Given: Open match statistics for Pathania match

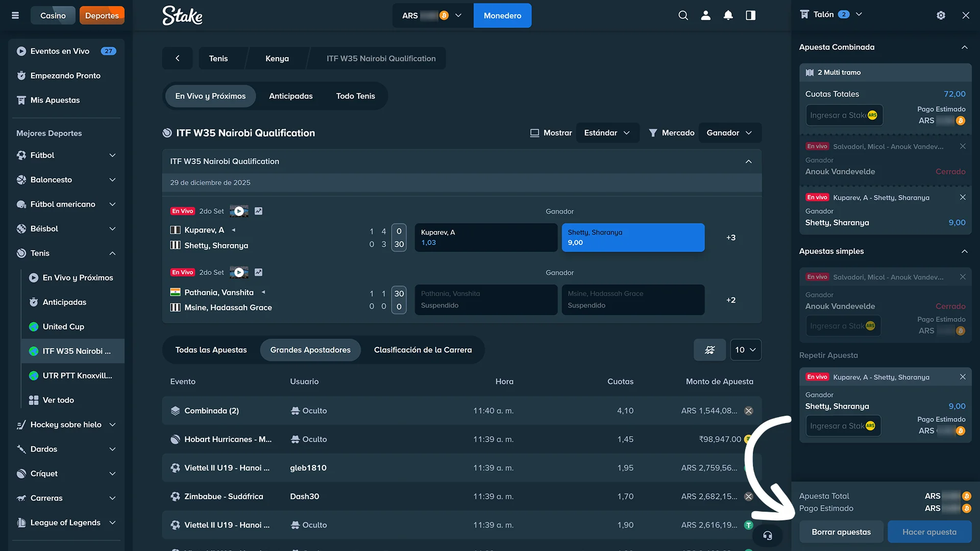Looking at the screenshot, I should coord(258,272).
